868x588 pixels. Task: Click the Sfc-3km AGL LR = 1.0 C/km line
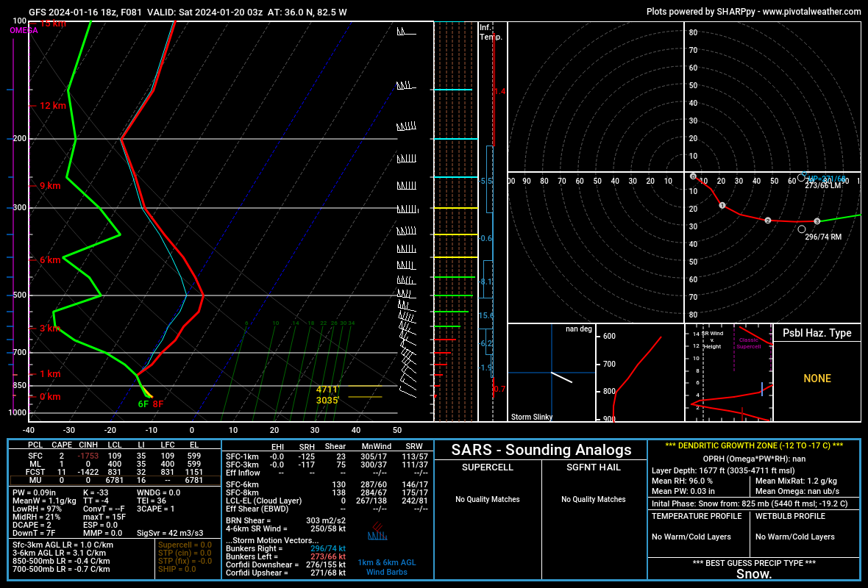(63, 545)
